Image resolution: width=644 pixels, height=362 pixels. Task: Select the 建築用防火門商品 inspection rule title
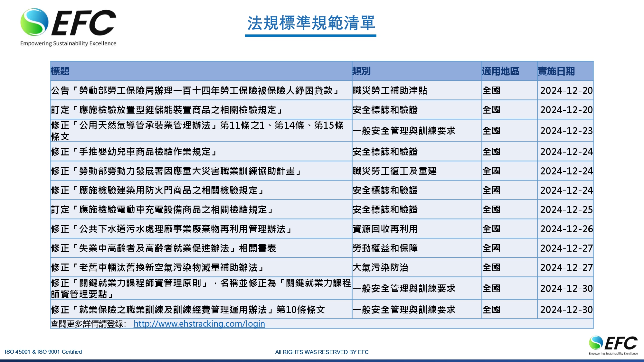pyautogui.click(x=157, y=190)
